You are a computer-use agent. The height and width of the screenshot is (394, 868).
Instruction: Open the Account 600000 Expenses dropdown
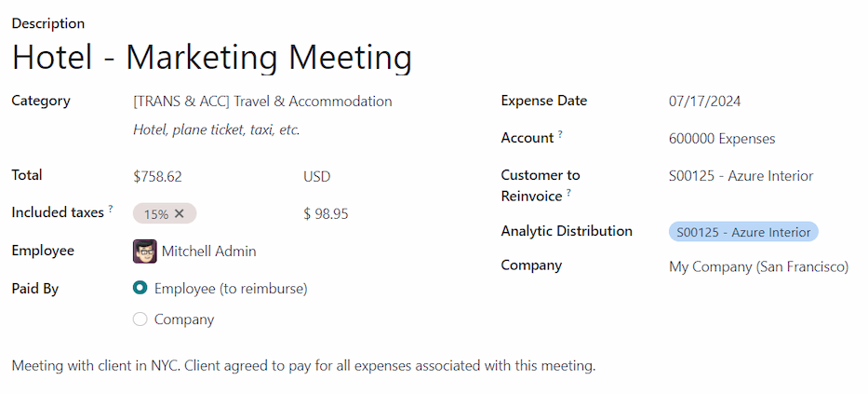721,139
